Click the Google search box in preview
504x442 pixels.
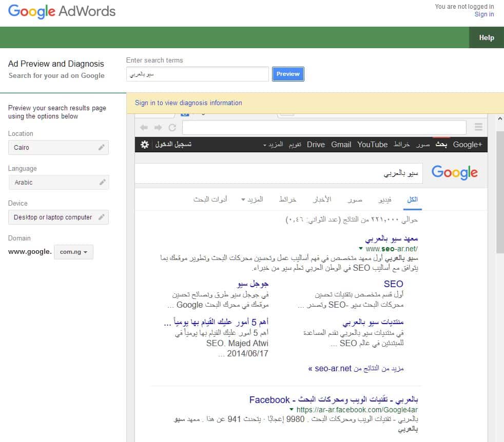(x=279, y=173)
